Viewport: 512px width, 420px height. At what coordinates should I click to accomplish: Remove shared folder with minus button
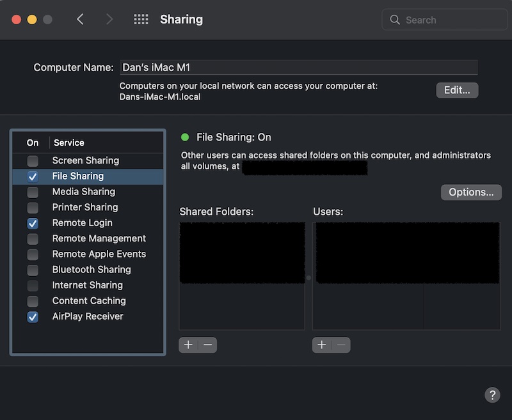pyautogui.click(x=207, y=345)
